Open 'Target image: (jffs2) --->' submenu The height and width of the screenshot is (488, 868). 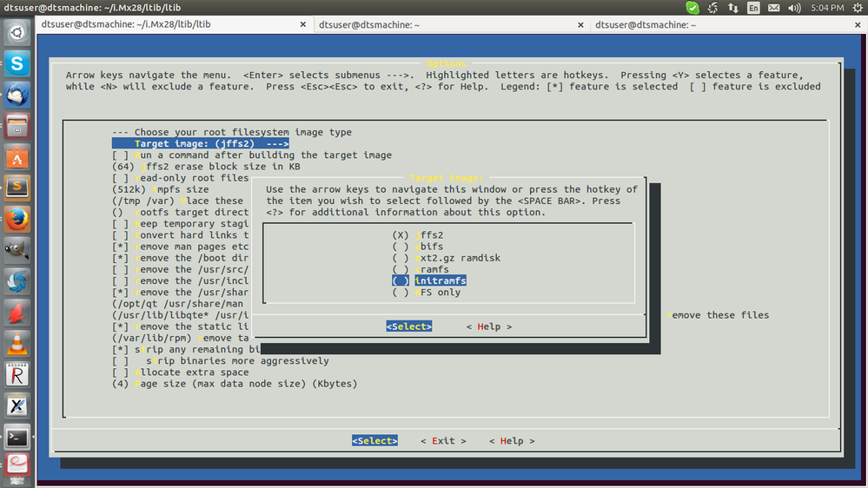(x=201, y=144)
